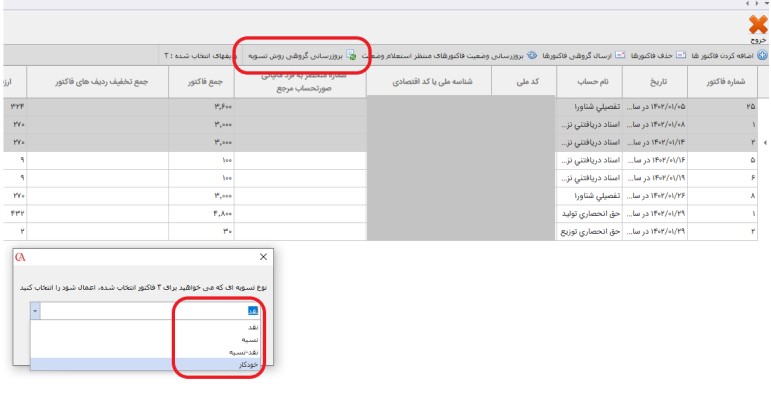Click the settlement type input field
The image size is (771, 409).
(x=150, y=311)
